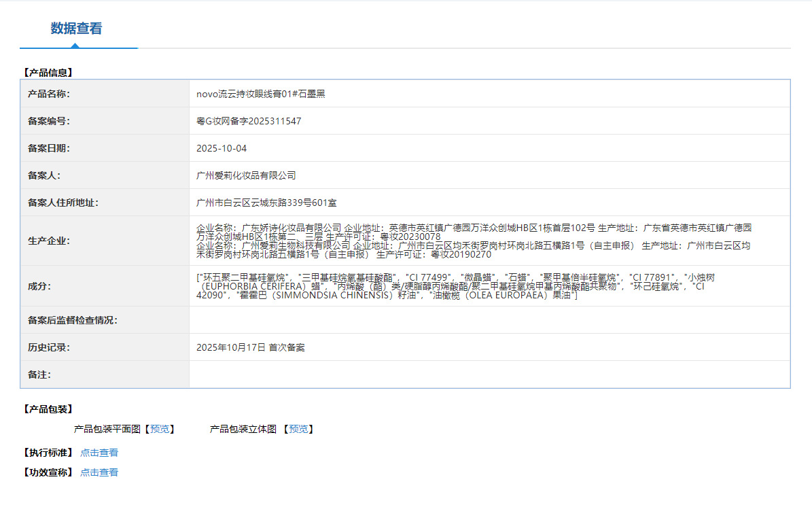Click the 生产企业 row label
The width and height of the screenshot is (812, 505).
pyautogui.click(x=49, y=241)
